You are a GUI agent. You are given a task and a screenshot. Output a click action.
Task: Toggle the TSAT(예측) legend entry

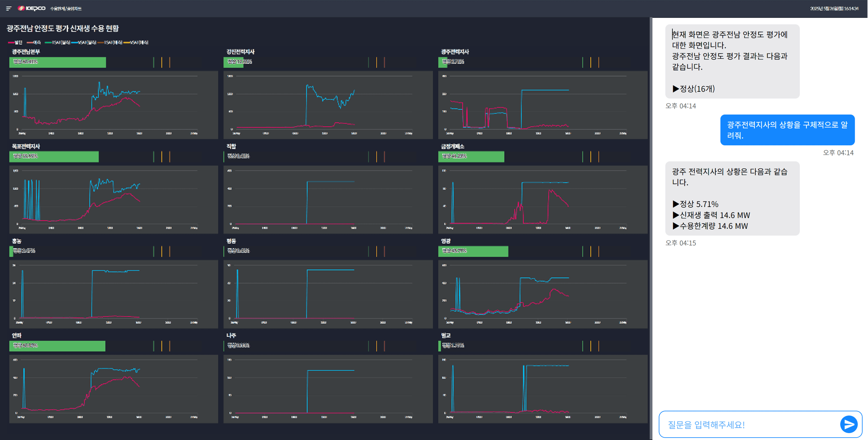click(110, 42)
